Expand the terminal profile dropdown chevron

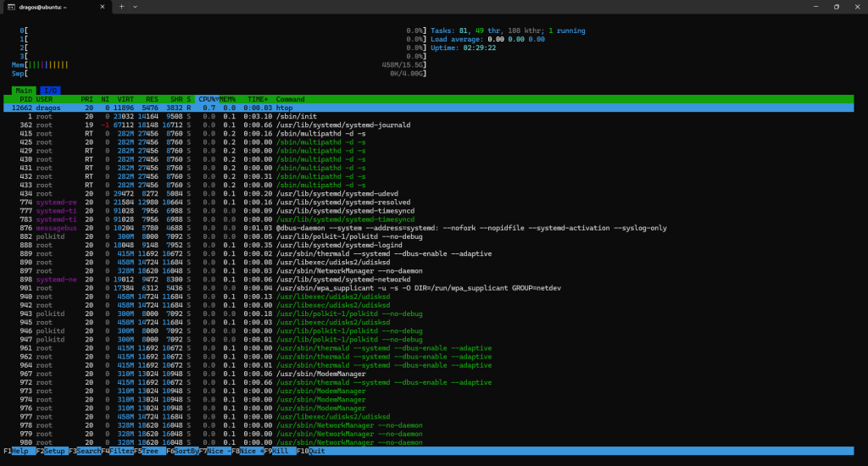point(135,7)
